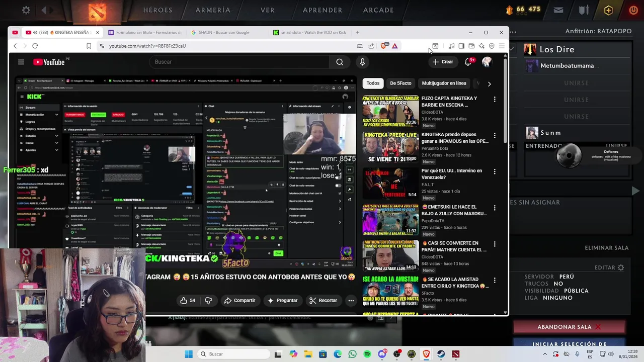Screen dimensions: 644x362
Task: Open Dota 2 settings gear
Action: [26, 10]
